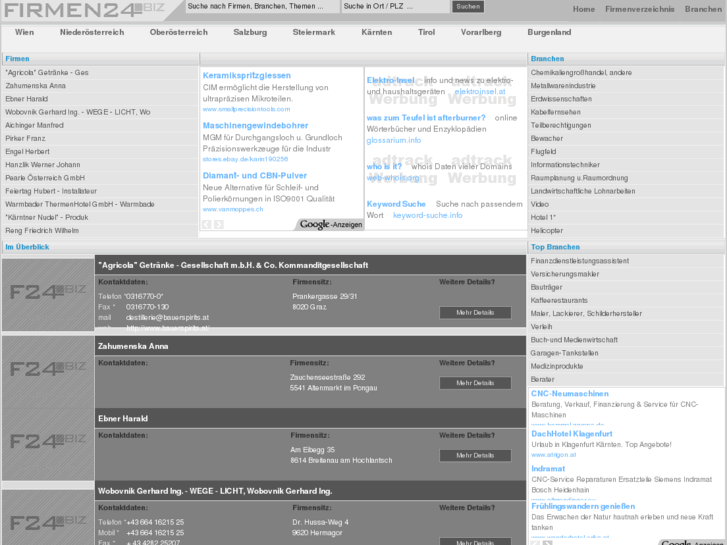Open the Maschinengewindebohrer ad link
Viewport: 727px width, 545px height.
pos(255,126)
